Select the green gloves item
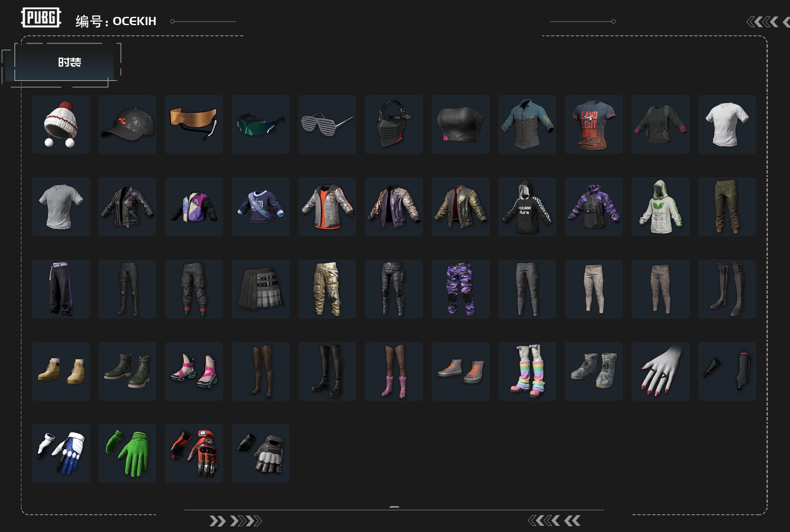Screen dimensions: 790x532 128,453
